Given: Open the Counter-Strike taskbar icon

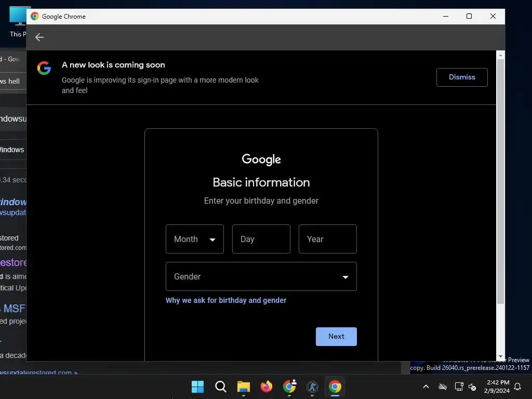Looking at the screenshot, I should [312, 387].
